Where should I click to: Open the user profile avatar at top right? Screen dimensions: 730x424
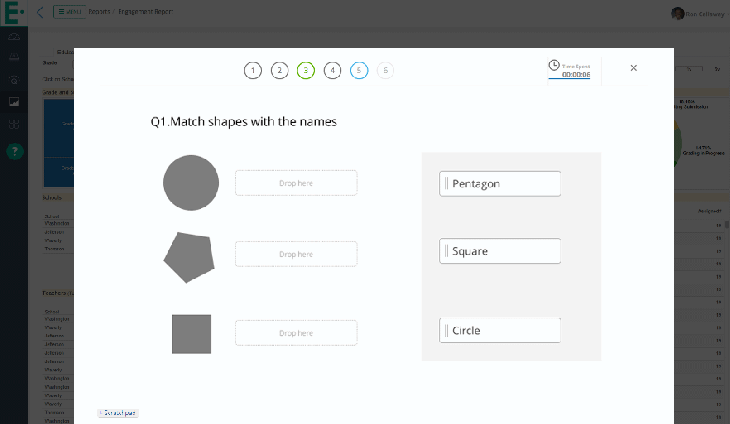677,13
